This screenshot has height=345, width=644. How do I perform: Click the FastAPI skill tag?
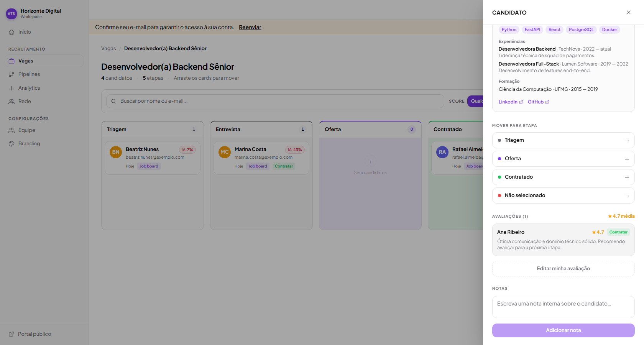tap(532, 30)
